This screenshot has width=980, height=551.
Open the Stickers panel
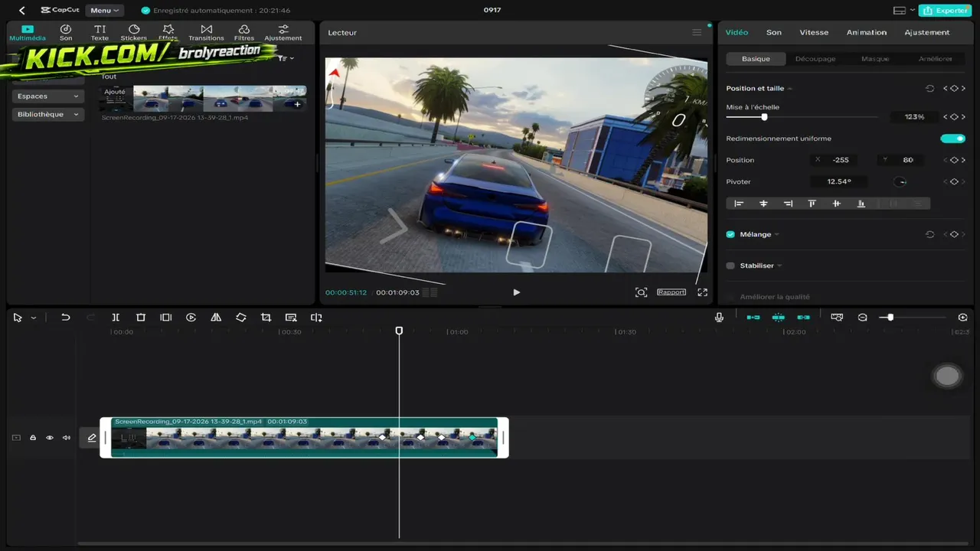point(134,32)
